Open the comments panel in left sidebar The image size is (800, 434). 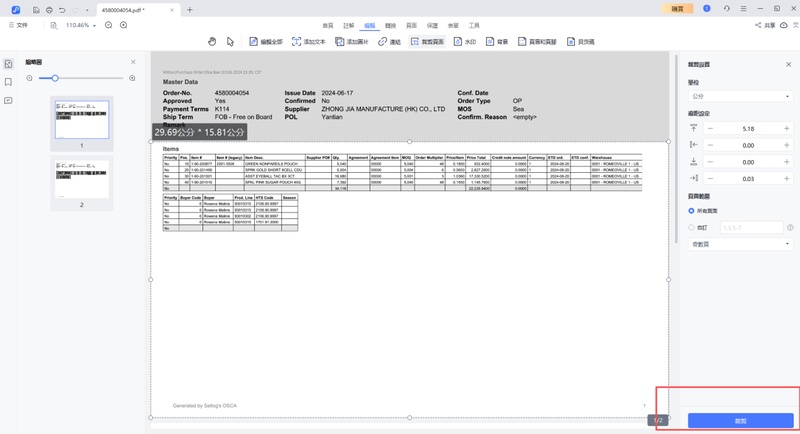point(9,101)
